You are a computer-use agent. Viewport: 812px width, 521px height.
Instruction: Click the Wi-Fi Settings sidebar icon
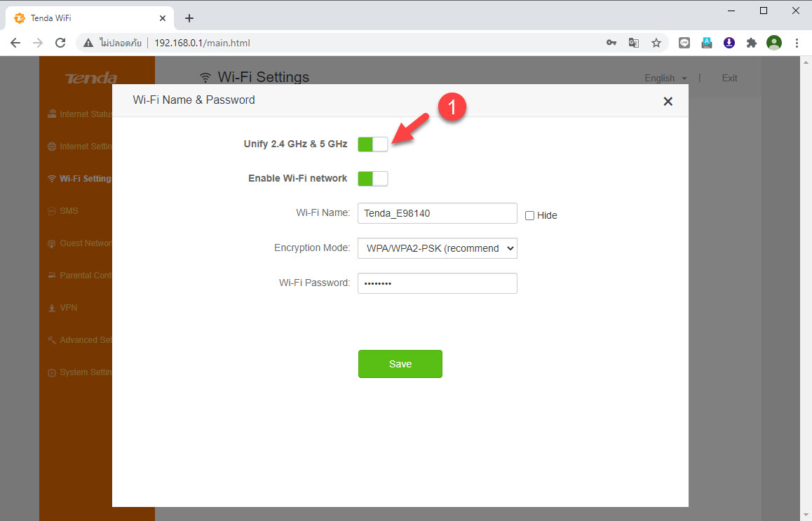coord(52,179)
